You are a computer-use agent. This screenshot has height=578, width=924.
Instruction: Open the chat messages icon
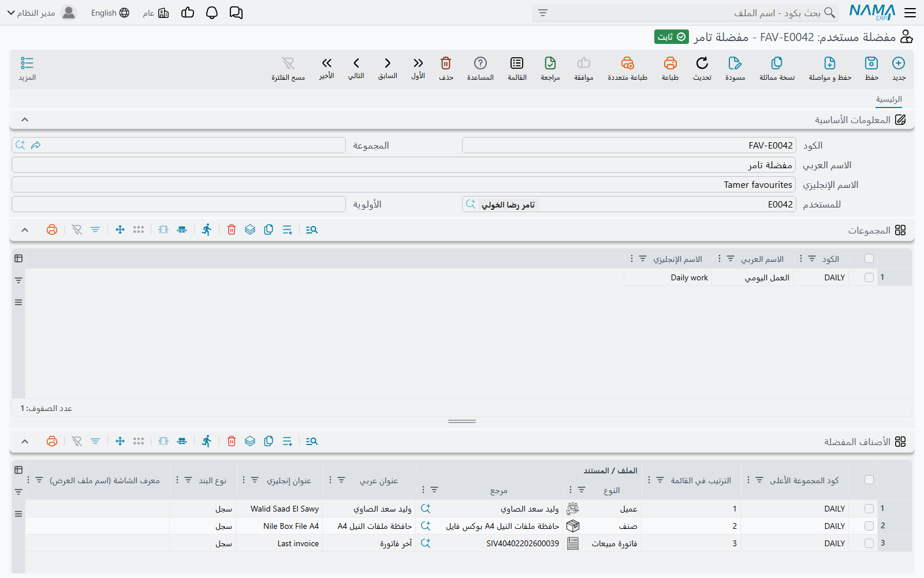pos(236,13)
